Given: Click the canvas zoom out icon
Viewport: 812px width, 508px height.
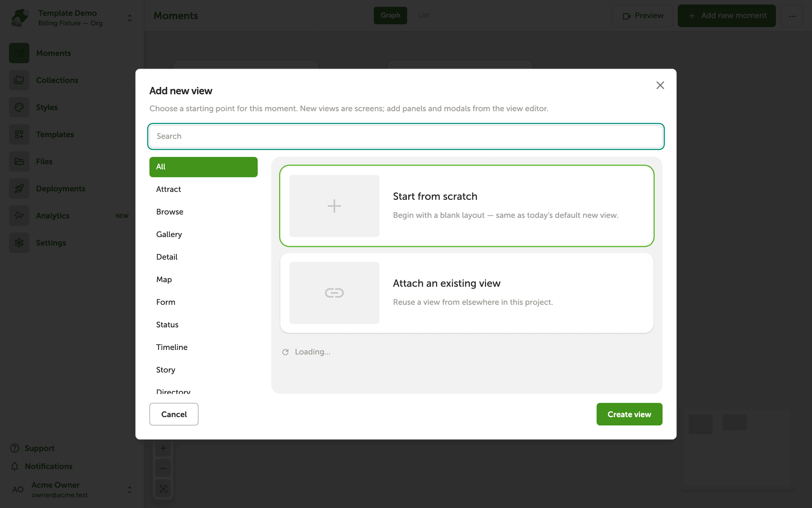Looking at the screenshot, I should [x=164, y=468].
